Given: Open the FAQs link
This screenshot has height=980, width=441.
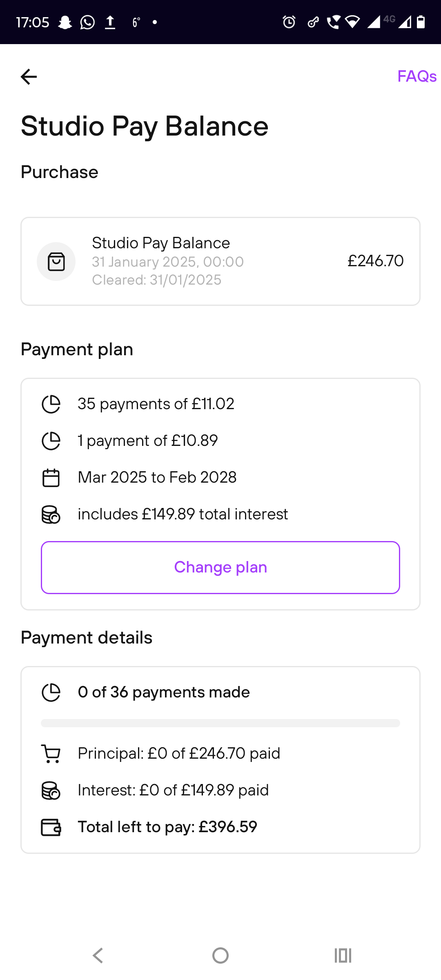Looking at the screenshot, I should (x=416, y=76).
